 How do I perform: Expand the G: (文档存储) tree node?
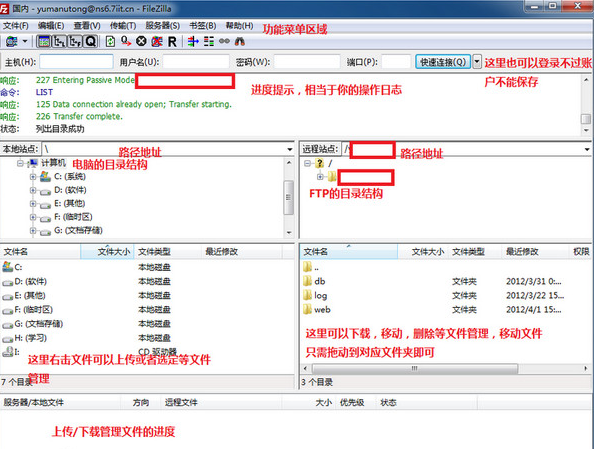point(33,231)
